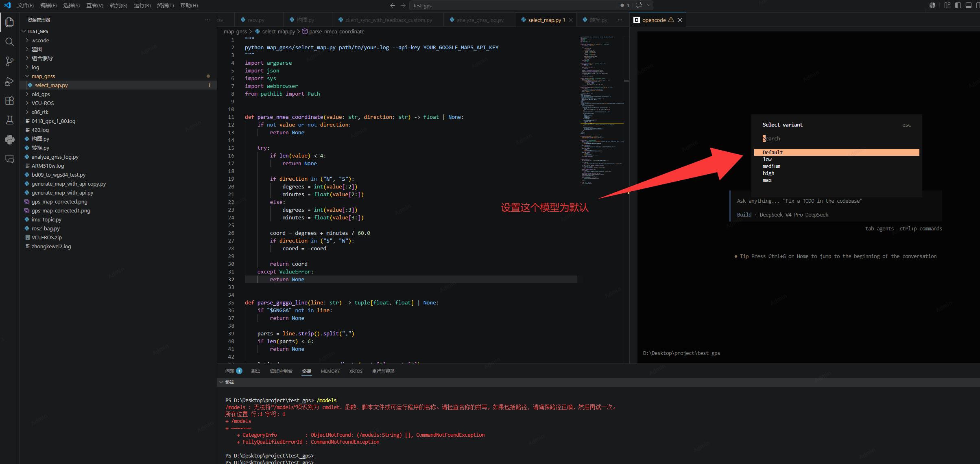Expand the .vscode folder
Viewport: 980px width, 464px height.
[x=27, y=40]
